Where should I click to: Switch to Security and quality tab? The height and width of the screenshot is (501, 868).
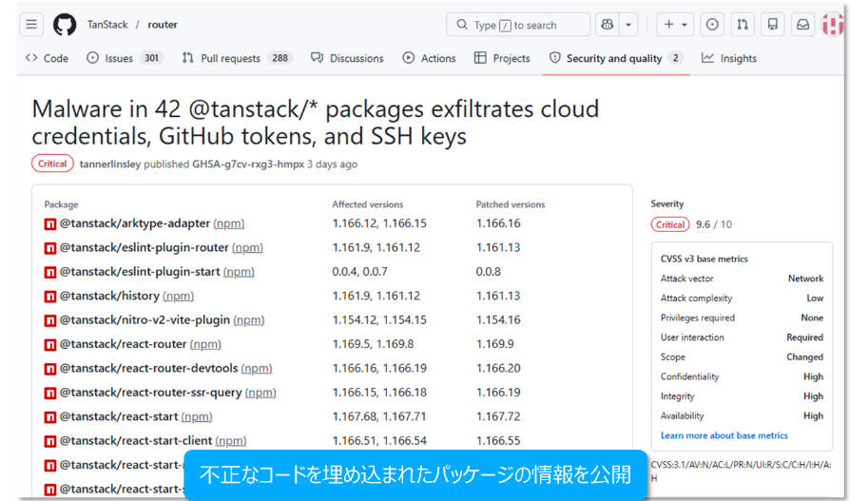[615, 58]
